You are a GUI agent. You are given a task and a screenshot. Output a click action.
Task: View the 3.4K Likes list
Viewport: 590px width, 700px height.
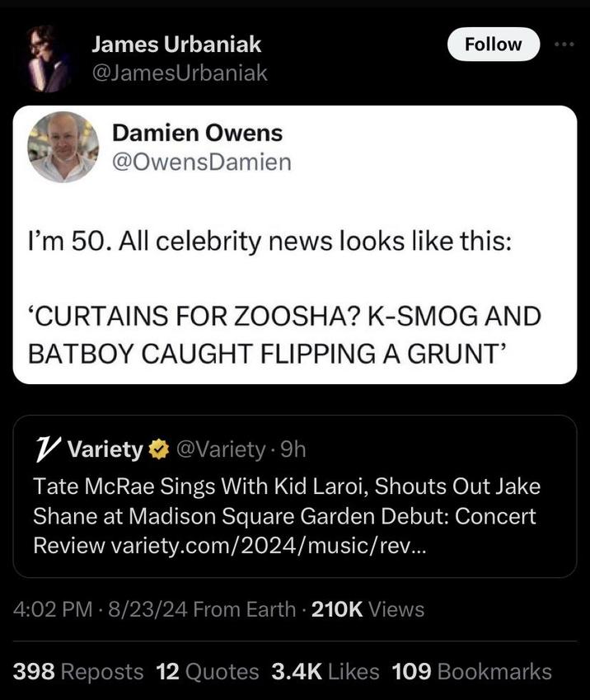point(325,671)
